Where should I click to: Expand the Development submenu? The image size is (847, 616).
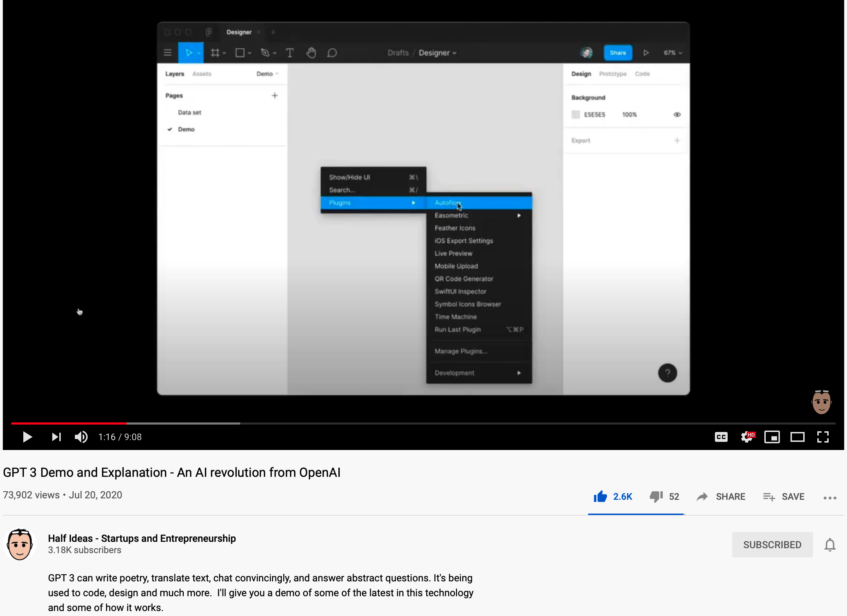(x=480, y=373)
